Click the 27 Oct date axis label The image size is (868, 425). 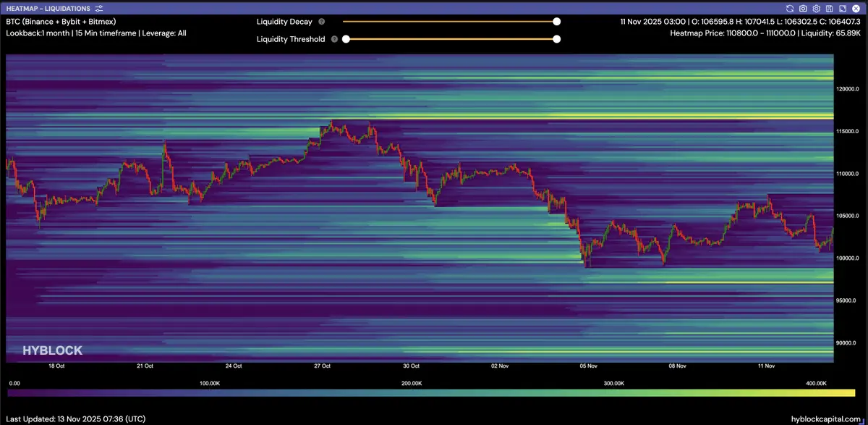coord(323,366)
